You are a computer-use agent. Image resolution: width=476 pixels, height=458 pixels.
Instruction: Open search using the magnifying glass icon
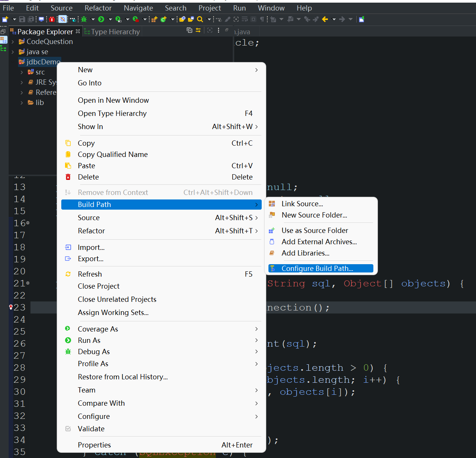[199, 19]
